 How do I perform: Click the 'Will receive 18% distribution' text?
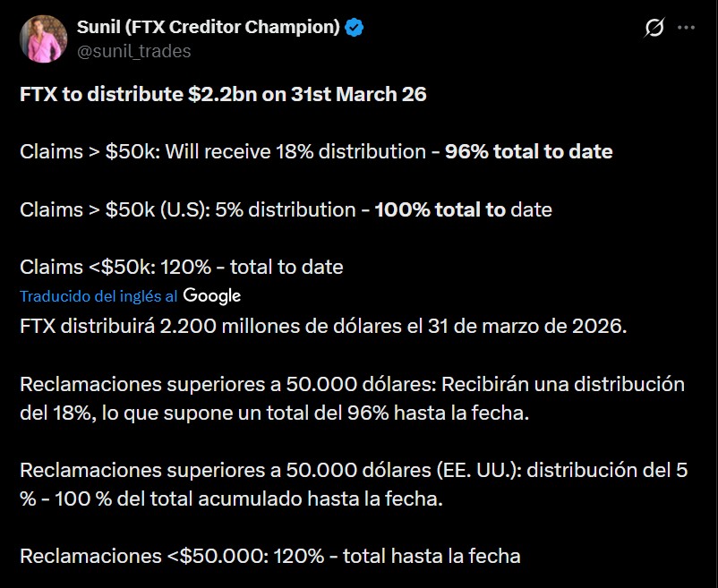(303, 151)
